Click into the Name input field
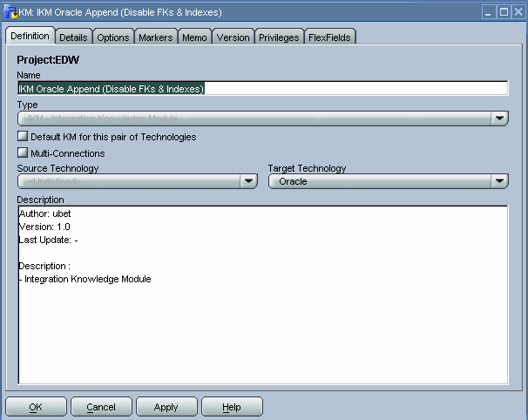The image size is (528, 420). point(262,89)
